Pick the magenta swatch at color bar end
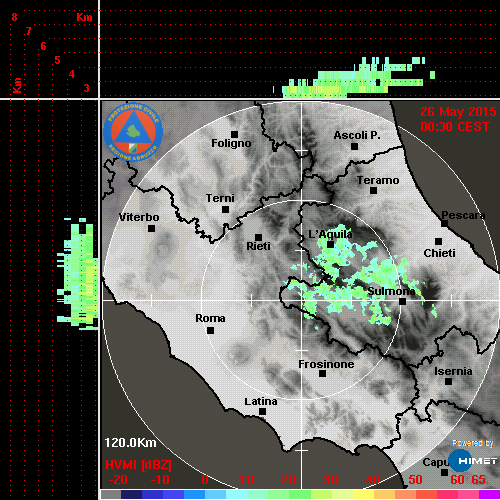This screenshot has width=500, height=500. [490, 494]
